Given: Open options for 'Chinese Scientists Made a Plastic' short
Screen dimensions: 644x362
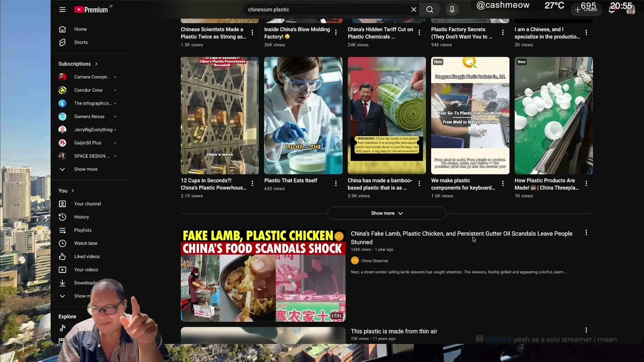Looking at the screenshot, I should point(252,33).
